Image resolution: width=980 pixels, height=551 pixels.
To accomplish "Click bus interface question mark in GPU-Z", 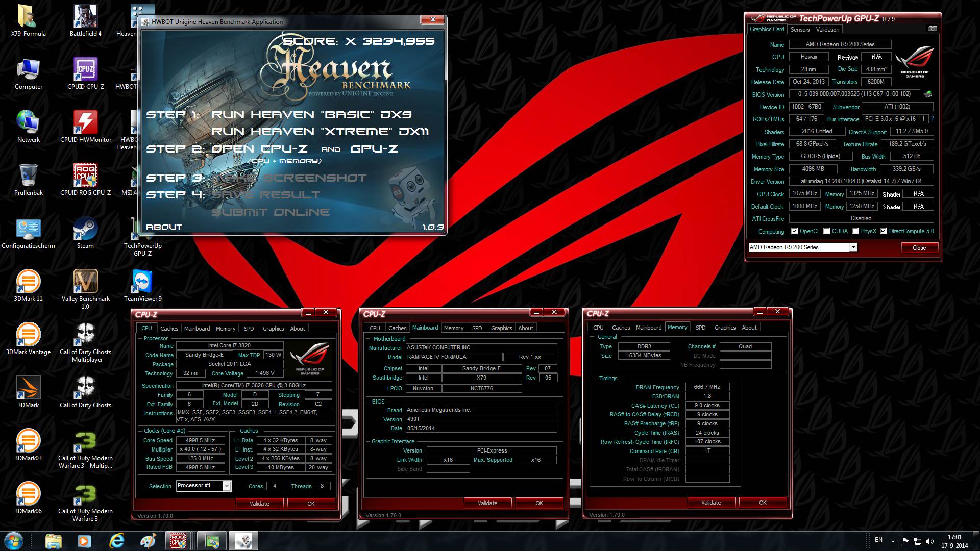I will (x=932, y=119).
